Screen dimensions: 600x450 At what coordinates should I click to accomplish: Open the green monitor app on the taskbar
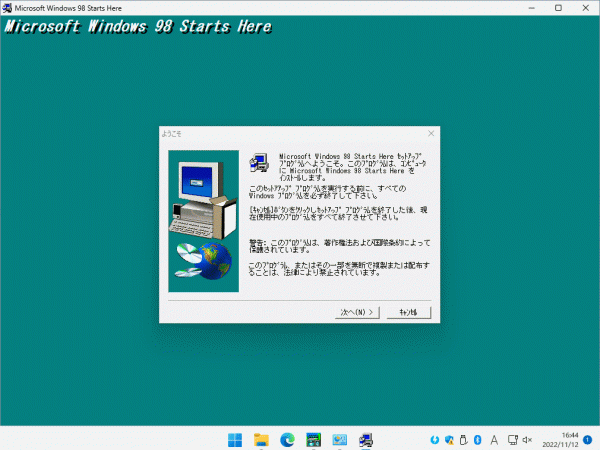[x=313, y=440]
